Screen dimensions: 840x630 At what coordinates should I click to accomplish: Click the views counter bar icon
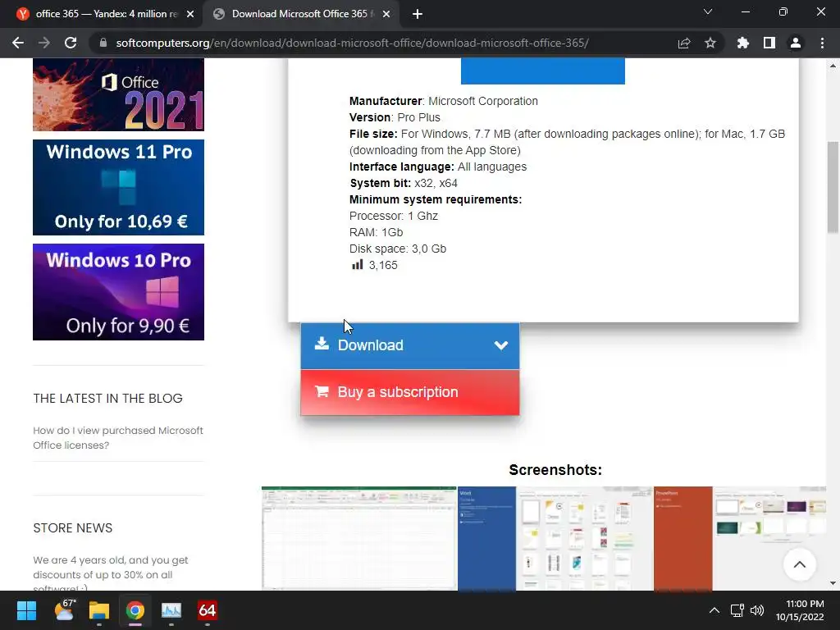pyautogui.click(x=358, y=265)
